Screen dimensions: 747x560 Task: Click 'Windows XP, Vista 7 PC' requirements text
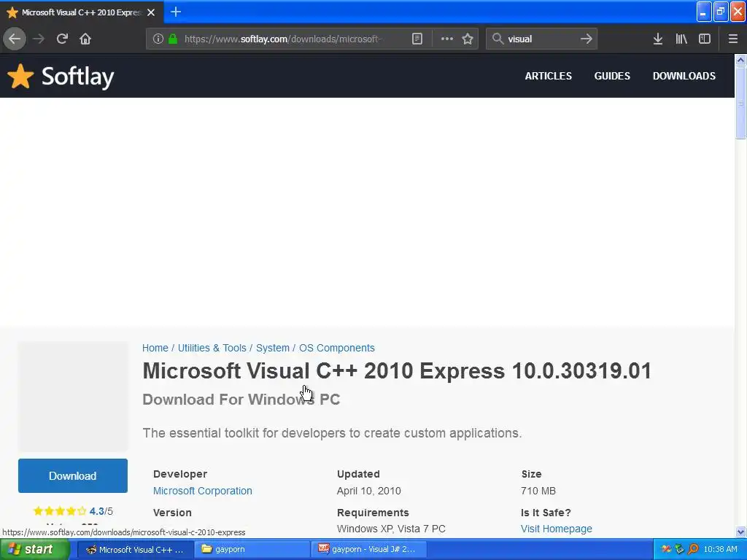[x=391, y=529]
